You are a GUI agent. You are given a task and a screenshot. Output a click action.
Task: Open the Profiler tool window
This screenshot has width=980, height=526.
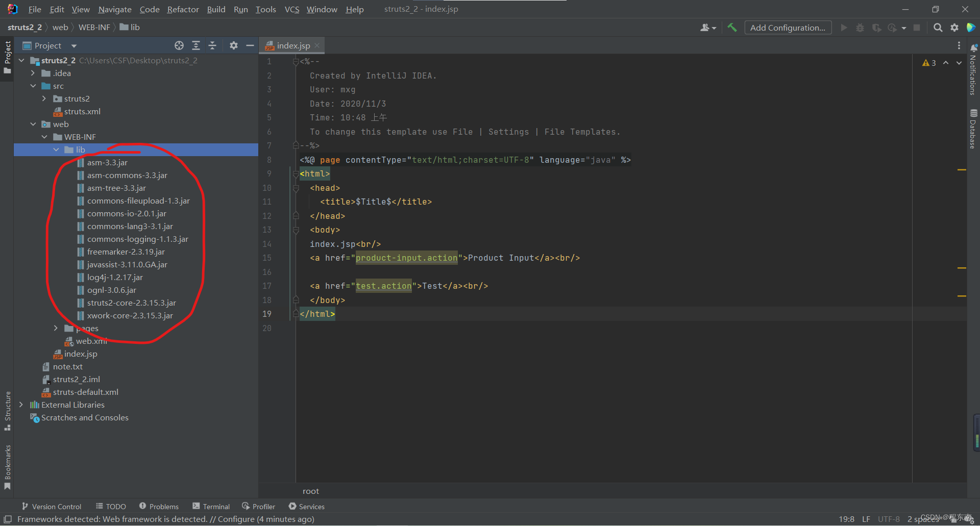pos(259,506)
